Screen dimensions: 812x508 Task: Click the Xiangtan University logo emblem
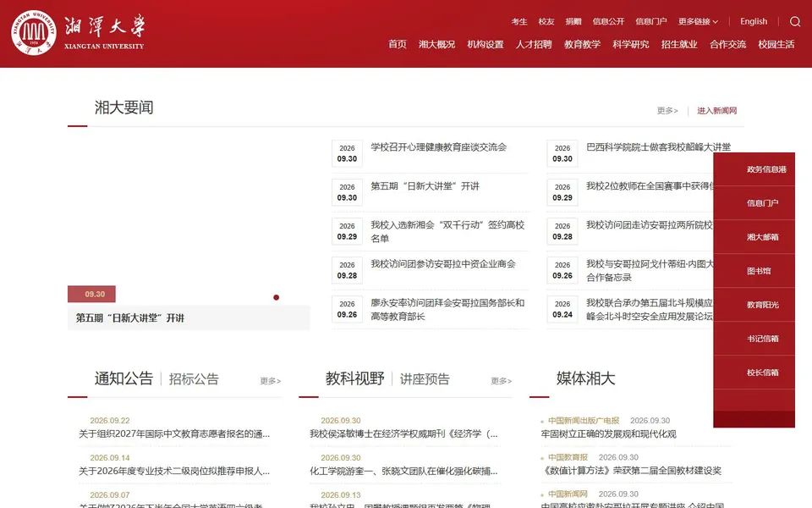tap(34, 33)
